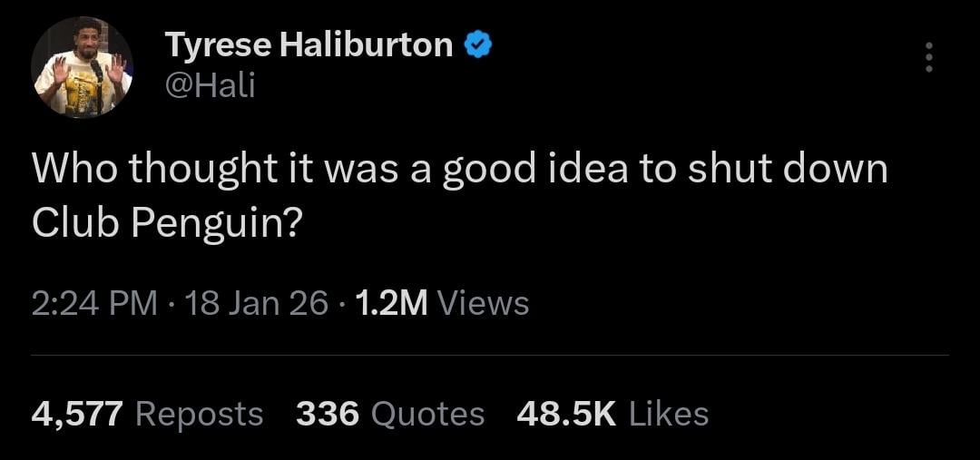Click the Views label
This screenshot has height=460, width=980.
[x=483, y=303]
